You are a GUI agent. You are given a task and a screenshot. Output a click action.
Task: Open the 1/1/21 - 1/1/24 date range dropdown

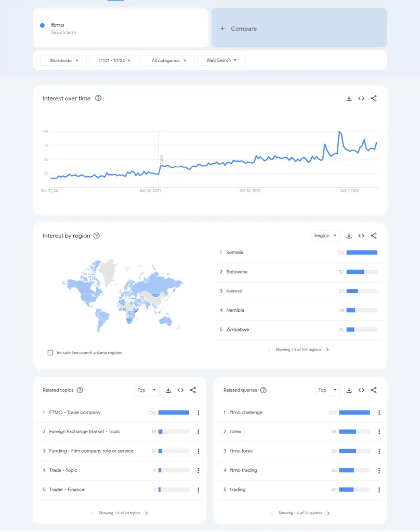tap(114, 60)
